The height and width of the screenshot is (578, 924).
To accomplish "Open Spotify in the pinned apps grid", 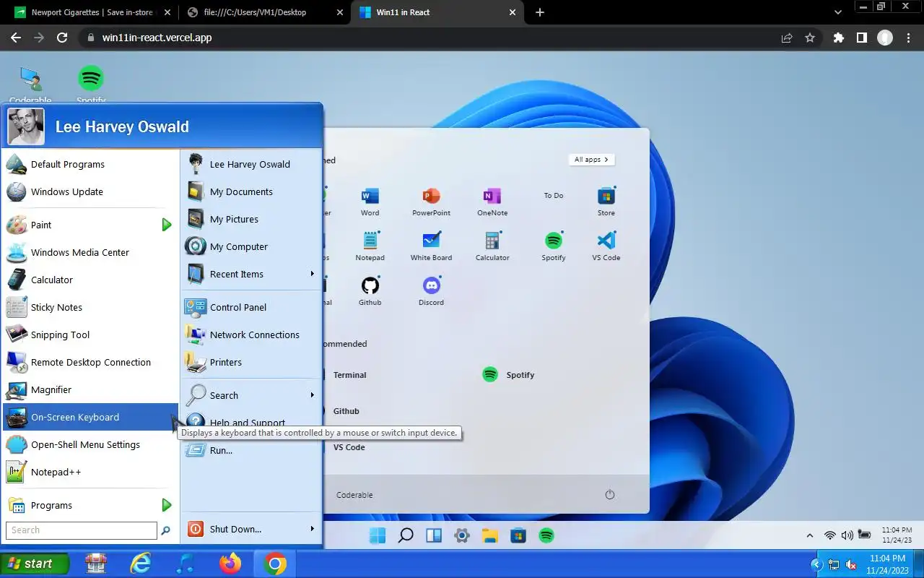I will click(554, 246).
